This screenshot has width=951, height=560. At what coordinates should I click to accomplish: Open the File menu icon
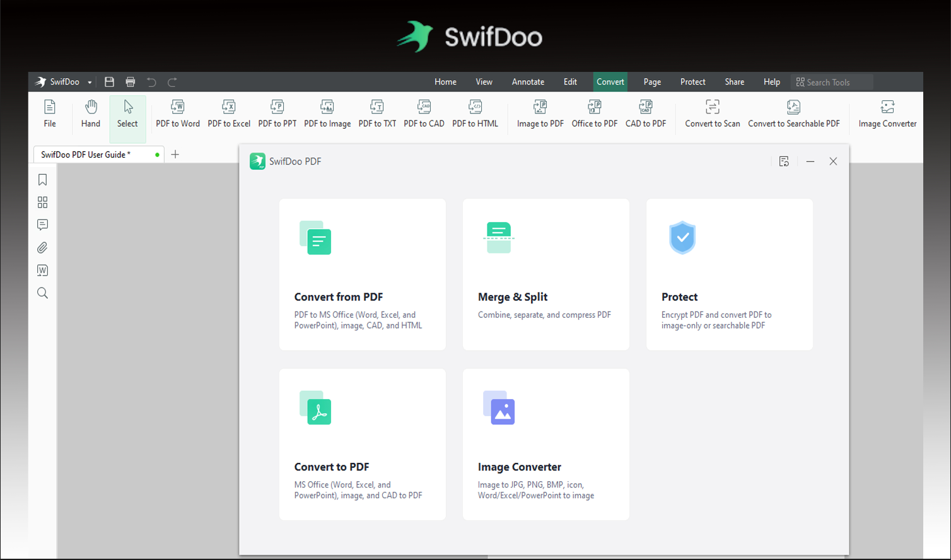pos(50,114)
